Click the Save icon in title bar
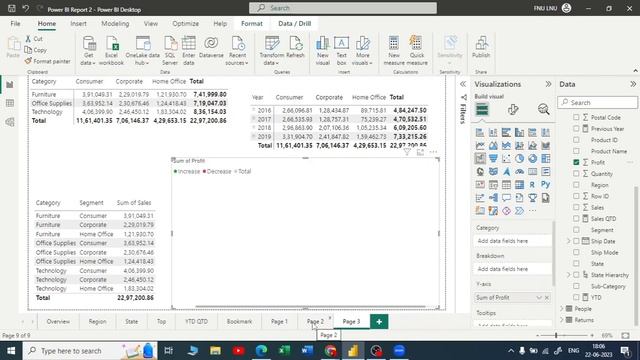Image resolution: width=640 pixels, height=360 pixels. (12, 8)
